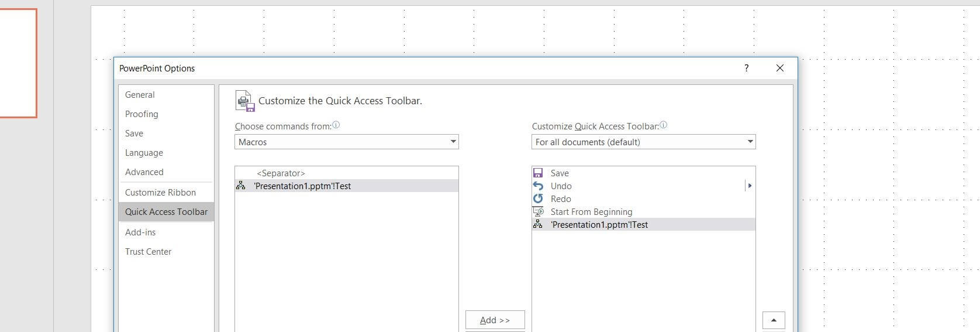980x332 pixels.
Task: Click info icon beside Customize Quick Access Toolbar
Action: coord(663,125)
